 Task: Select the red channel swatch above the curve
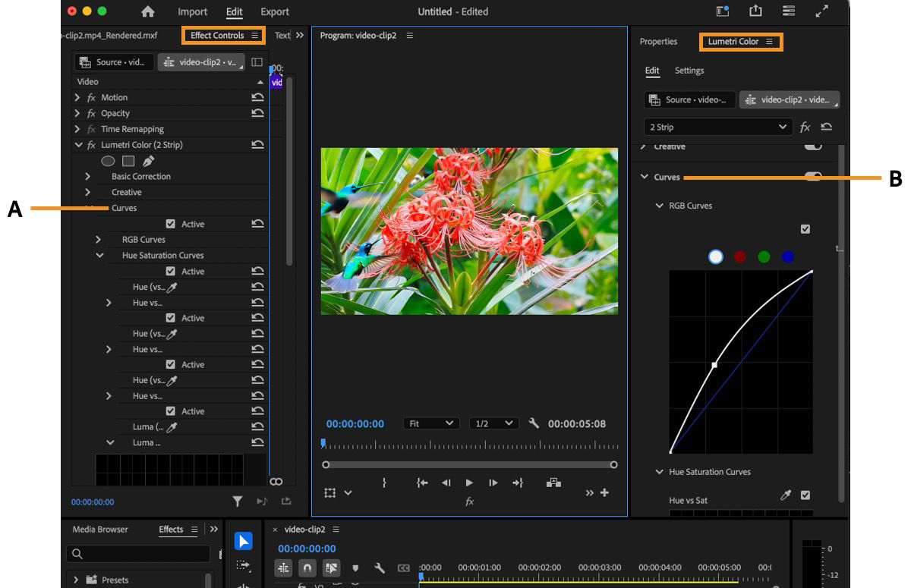click(739, 257)
